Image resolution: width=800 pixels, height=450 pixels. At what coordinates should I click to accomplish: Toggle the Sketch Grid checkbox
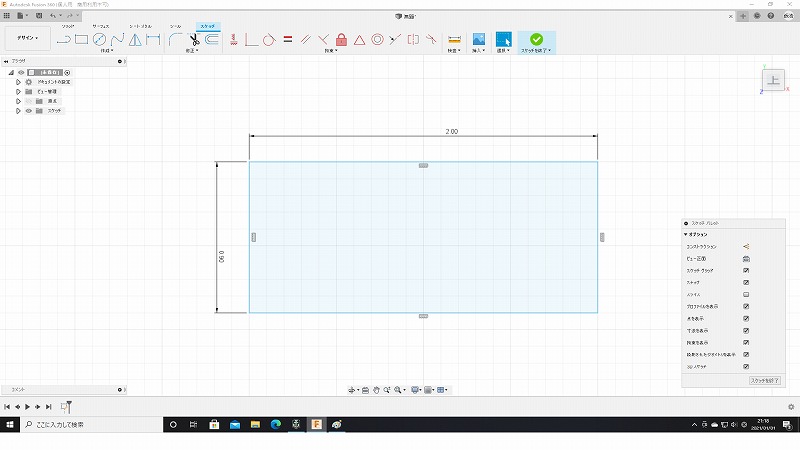(746, 271)
